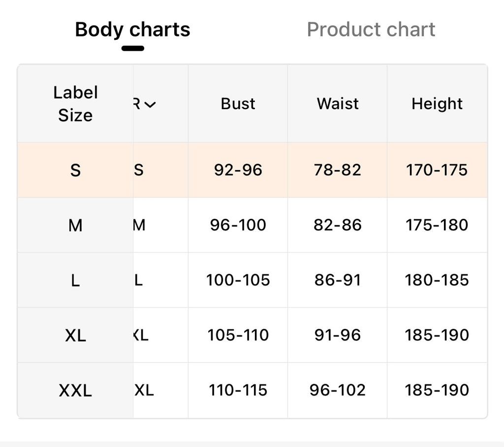Click the 100-105 bust measurement cell
The image size is (504, 447).
point(238,280)
